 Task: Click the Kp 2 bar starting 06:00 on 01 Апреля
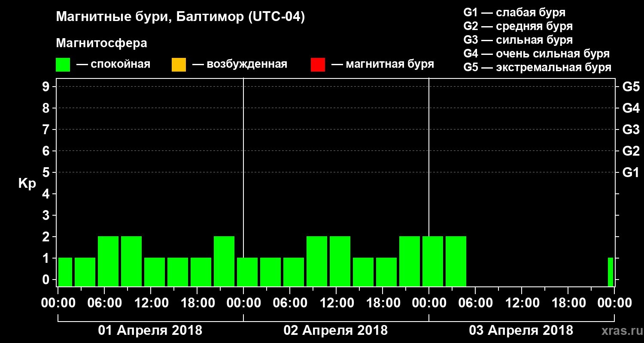[108, 261]
